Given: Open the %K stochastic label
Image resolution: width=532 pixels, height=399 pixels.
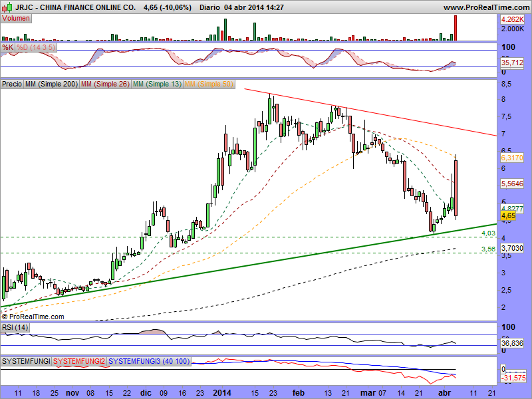Looking at the screenshot, I should click(7, 47).
